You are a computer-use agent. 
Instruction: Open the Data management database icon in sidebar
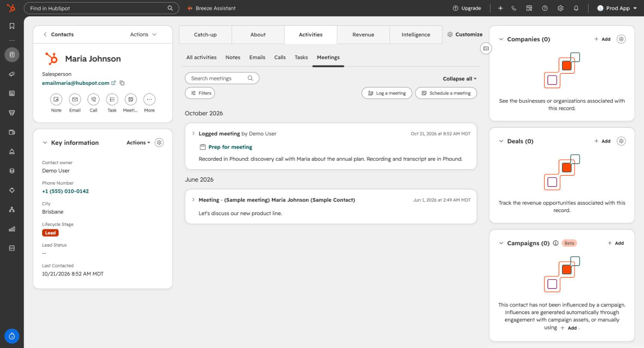(x=12, y=171)
